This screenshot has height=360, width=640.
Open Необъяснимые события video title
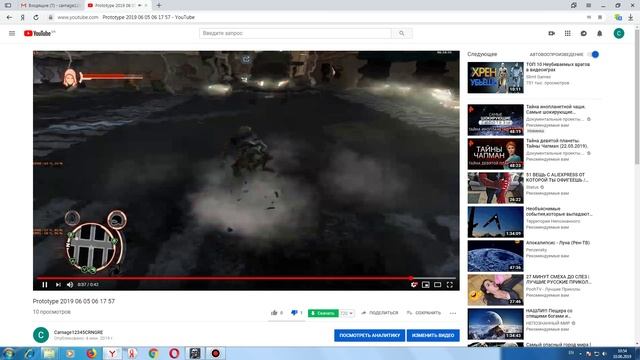tap(558, 211)
